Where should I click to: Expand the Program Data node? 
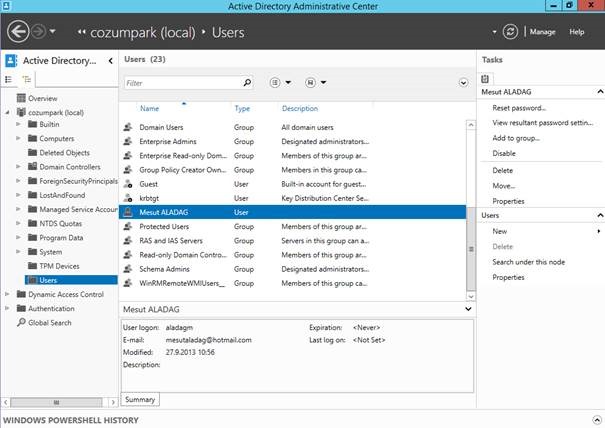pyautogui.click(x=18, y=238)
